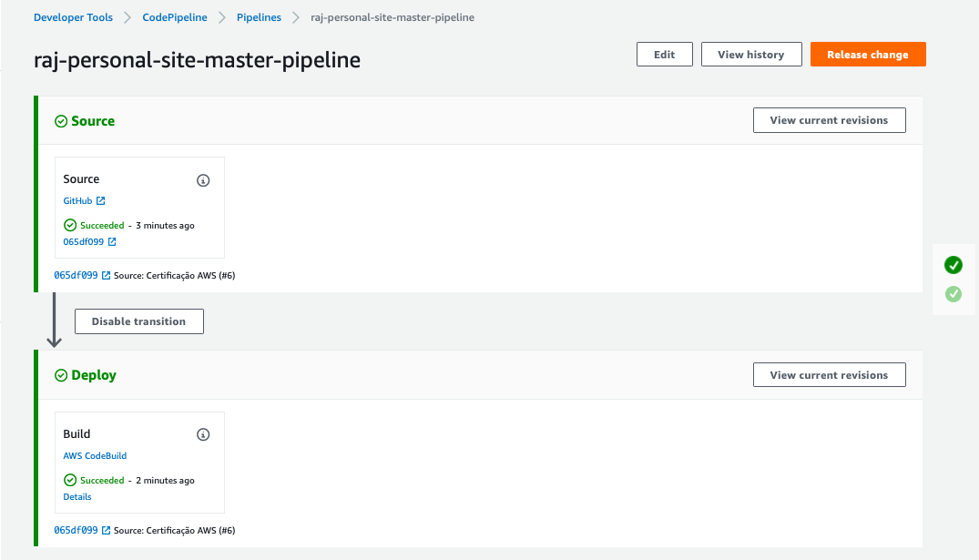Select the Deploy stage success status icon

[61, 375]
